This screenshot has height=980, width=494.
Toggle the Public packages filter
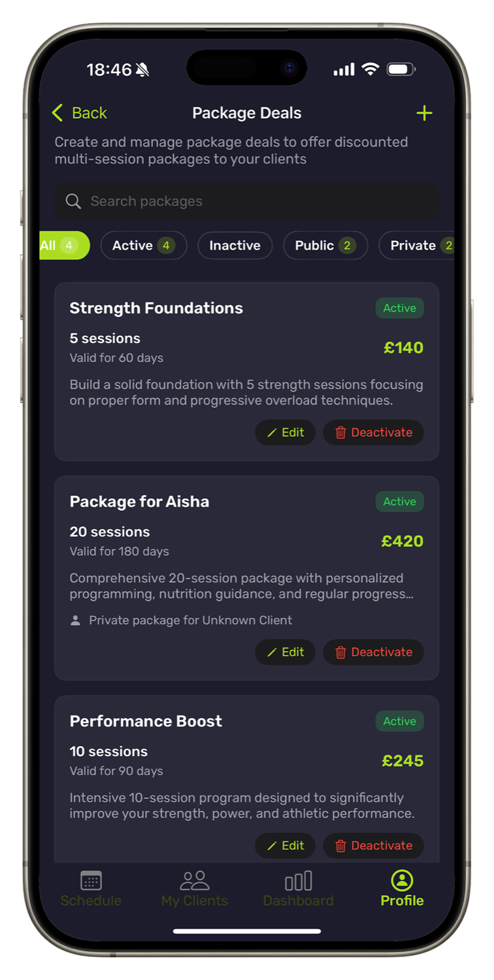325,245
